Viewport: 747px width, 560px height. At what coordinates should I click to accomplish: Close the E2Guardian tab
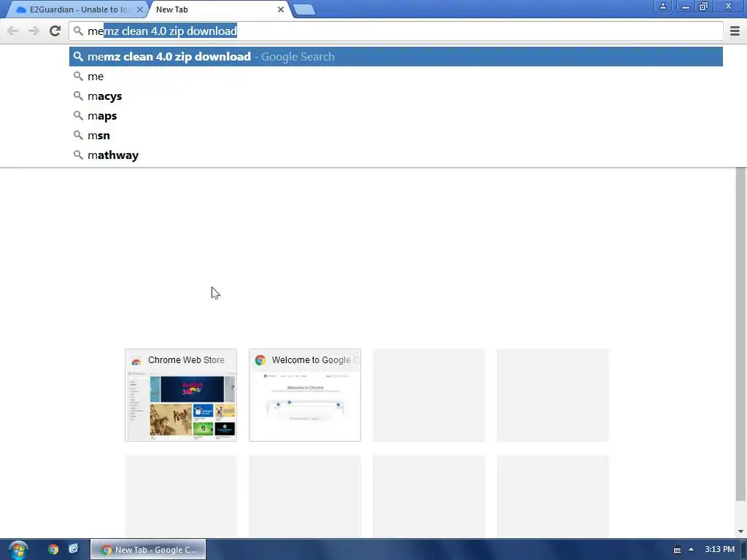139,9
